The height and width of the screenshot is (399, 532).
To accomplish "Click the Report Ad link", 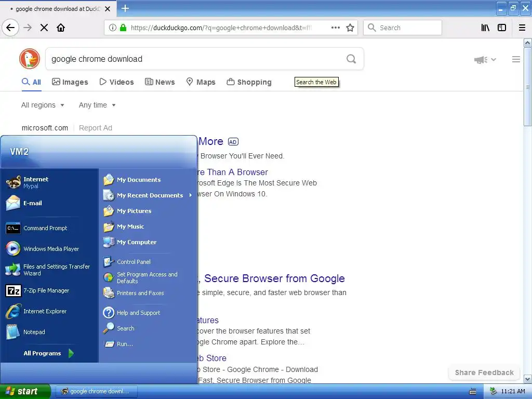I will [x=96, y=128].
